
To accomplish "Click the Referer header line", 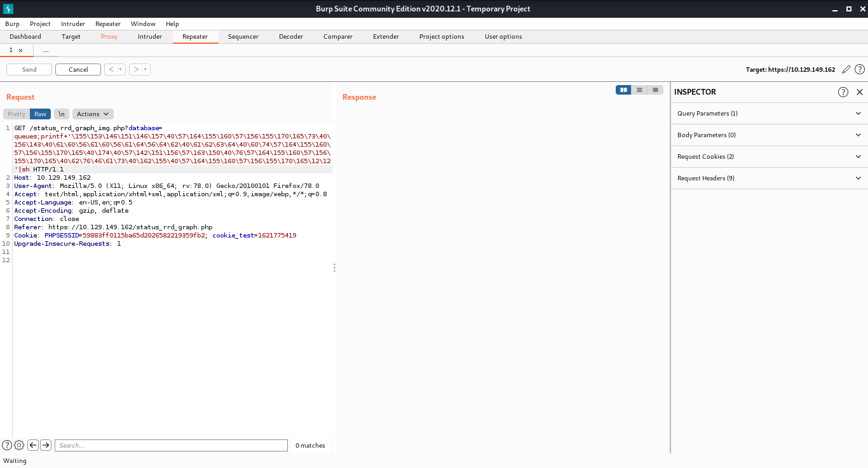I will [113, 227].
